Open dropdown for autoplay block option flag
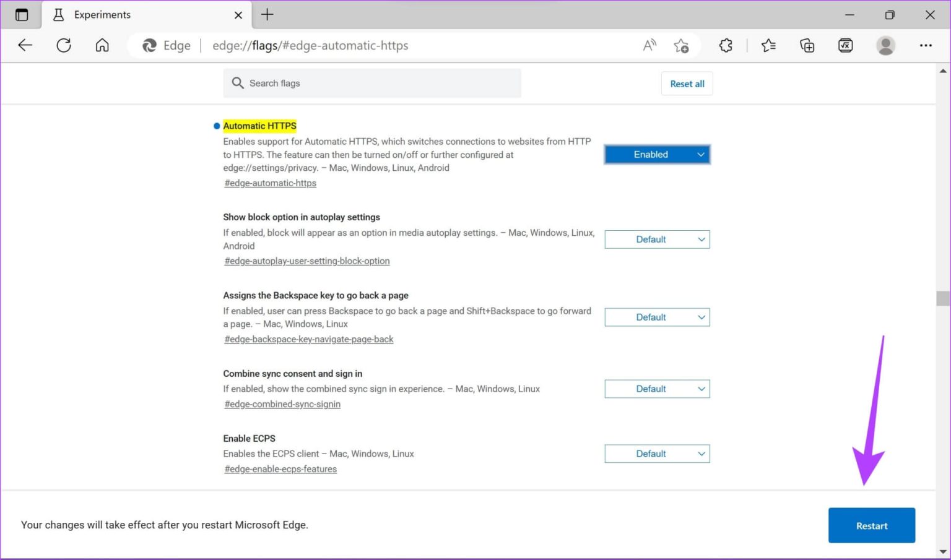This screenshot has height=560, width=951. point(656,239)
